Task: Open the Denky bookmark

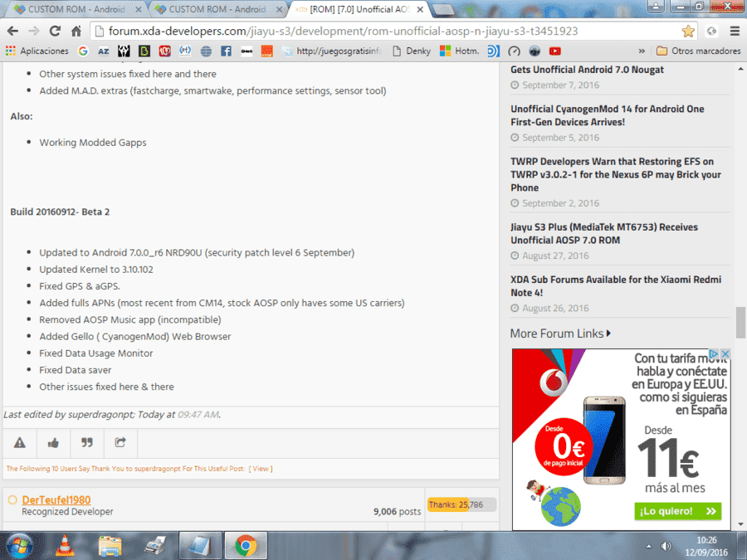Action: 412,51
